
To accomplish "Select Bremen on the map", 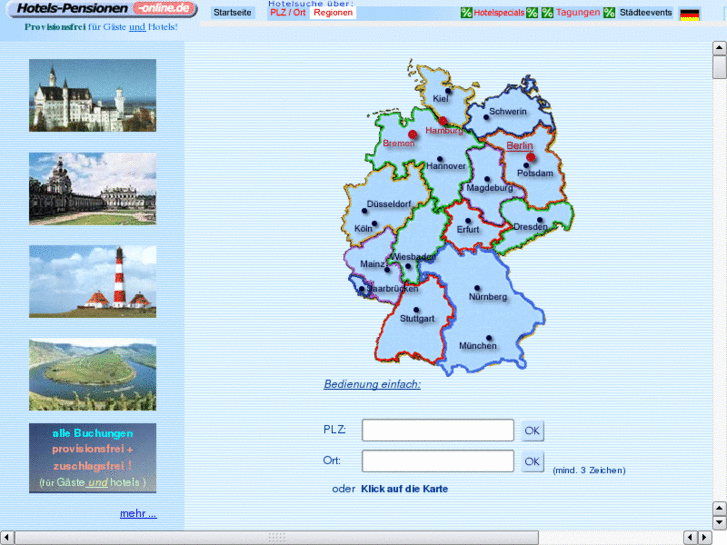I will [399, 143].
